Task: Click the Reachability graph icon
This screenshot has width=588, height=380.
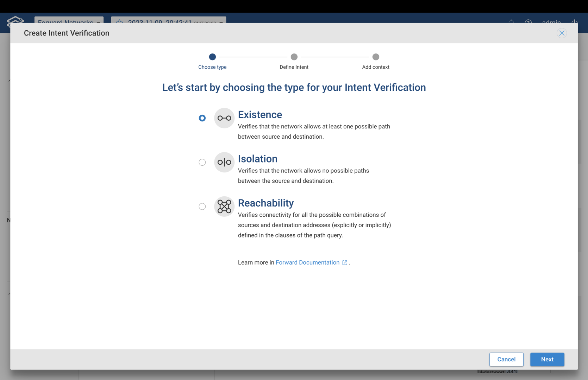Action: point(224,207)
